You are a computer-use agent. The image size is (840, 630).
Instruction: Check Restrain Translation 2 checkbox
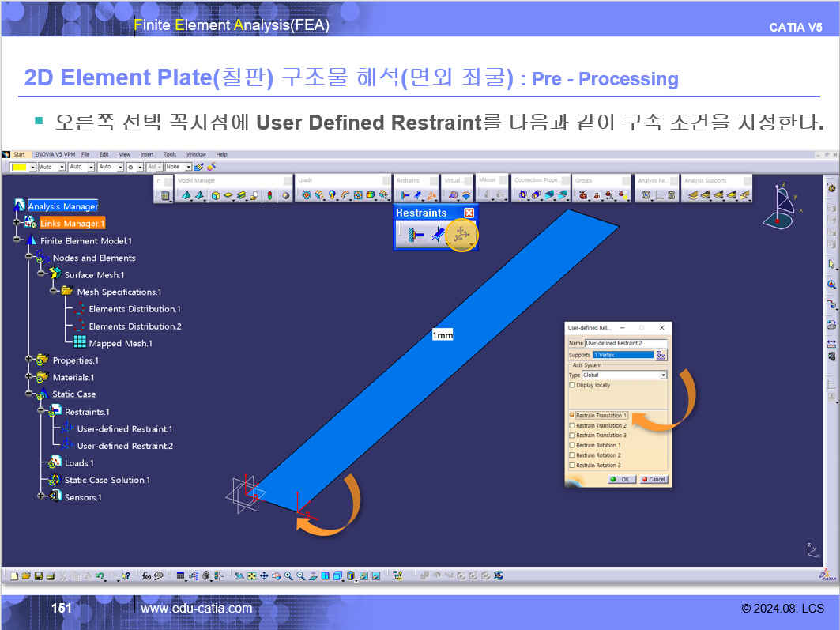tap(571, 425)
